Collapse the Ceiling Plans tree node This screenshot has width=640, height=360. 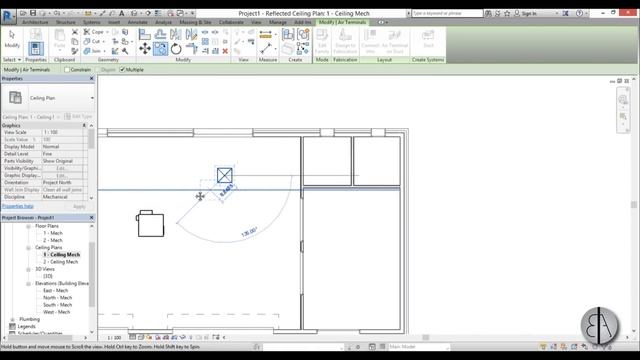click(x=28, y=248)
